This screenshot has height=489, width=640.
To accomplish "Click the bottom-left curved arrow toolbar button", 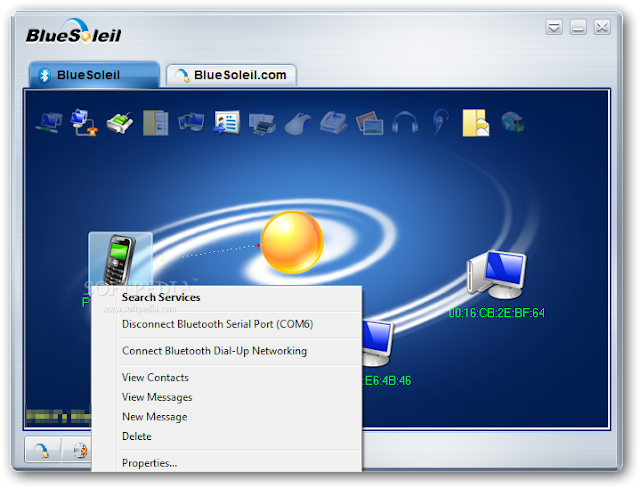I will tap(43, 449).
